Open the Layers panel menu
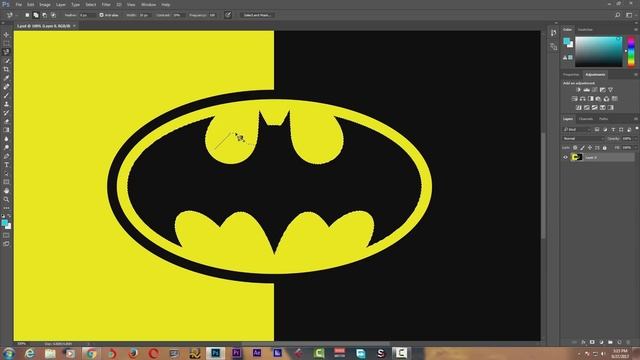Screen dimensions: 640x360 (636, 119)
